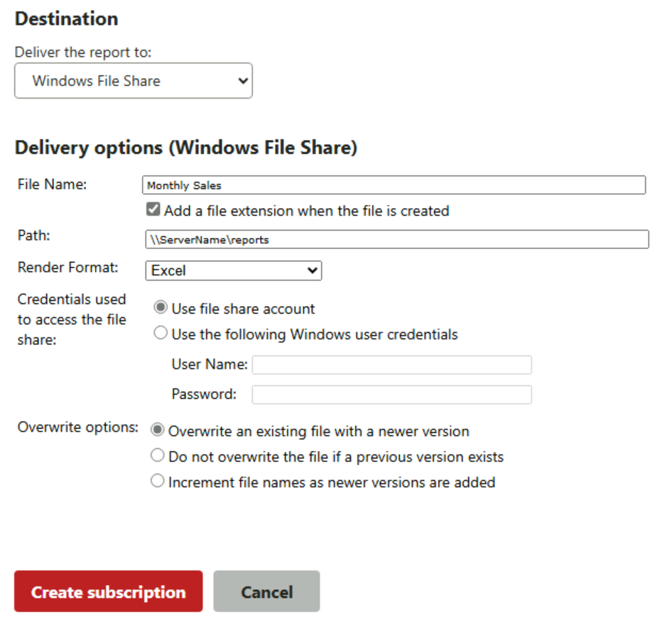Click the "Delivery options (Windows File Share)" heading
Screen dimensions: 672x629
[x=187, y=147]
